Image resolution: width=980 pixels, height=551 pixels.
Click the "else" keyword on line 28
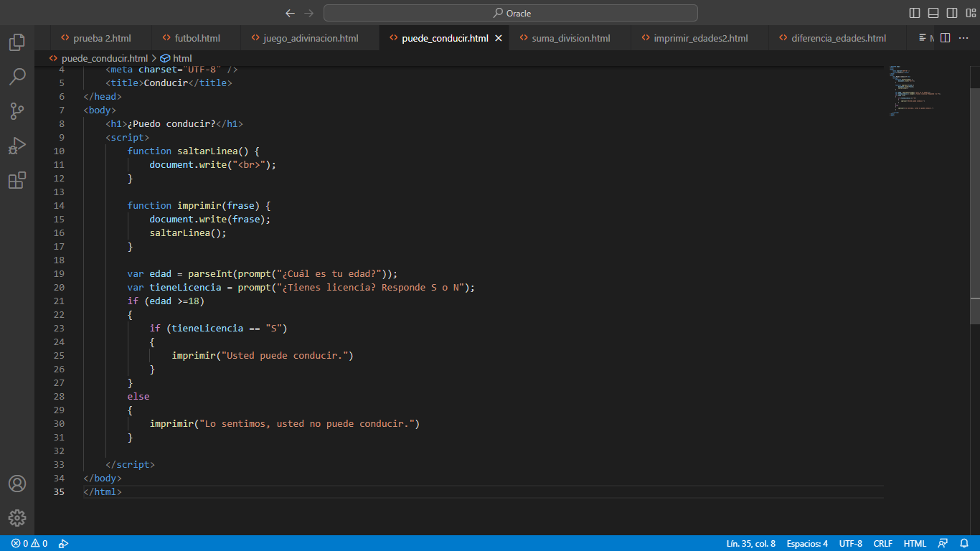point(138,396)
